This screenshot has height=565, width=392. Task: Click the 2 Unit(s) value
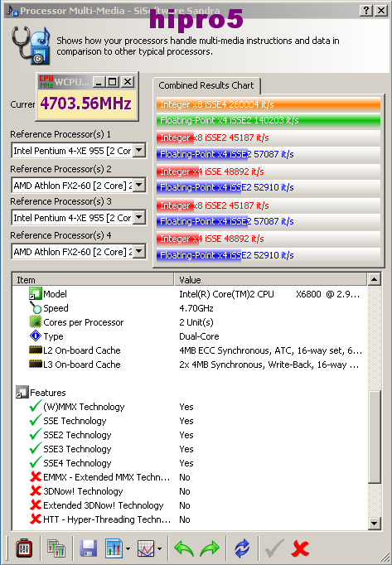pyautogui.click(x=196, y=322)
